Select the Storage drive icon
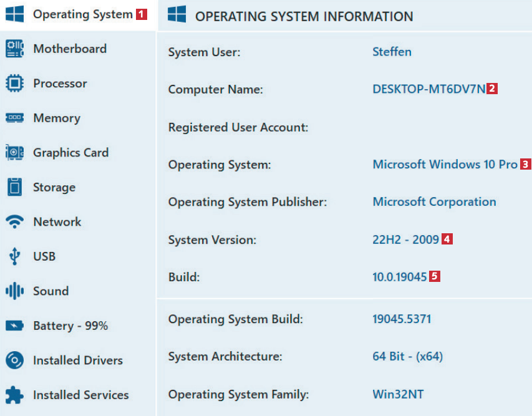Screen dimensions: 532x416 [x=14, y=187]
